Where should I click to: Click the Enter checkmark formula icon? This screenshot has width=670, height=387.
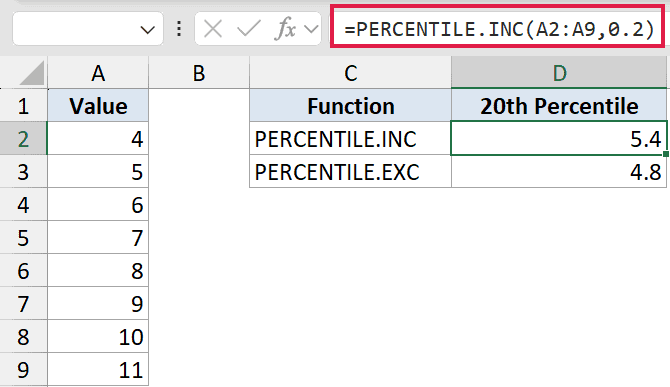click(x=249, y=29)
